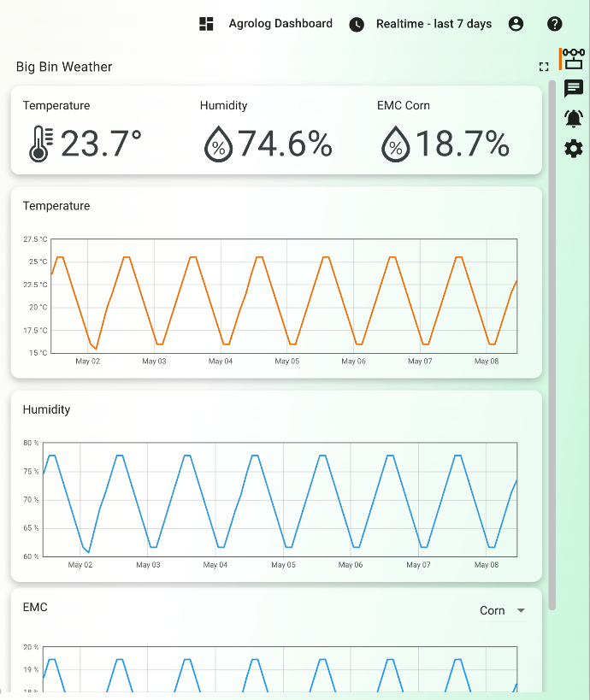Click the 23.7° temperature reading

(101, 144)
